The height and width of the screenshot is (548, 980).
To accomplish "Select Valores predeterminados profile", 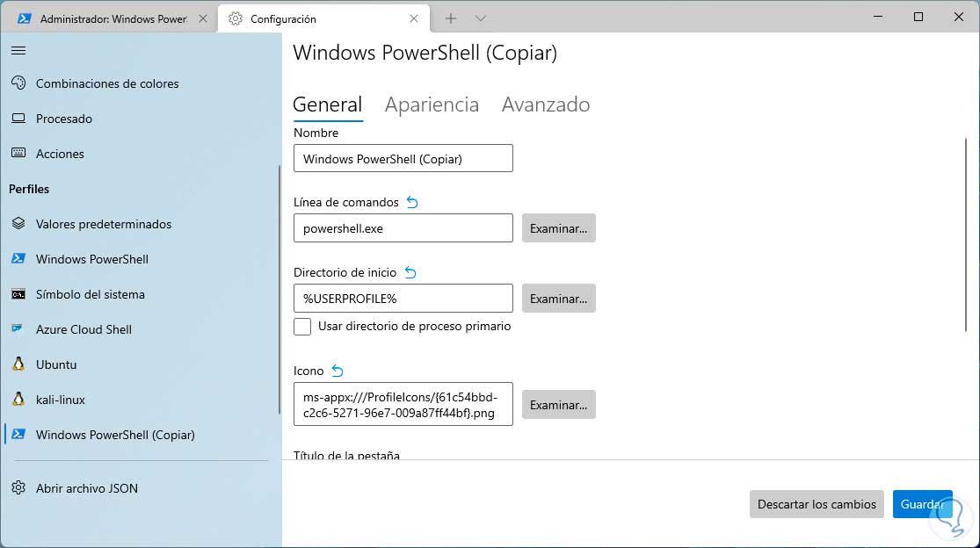I will point(142,223).
